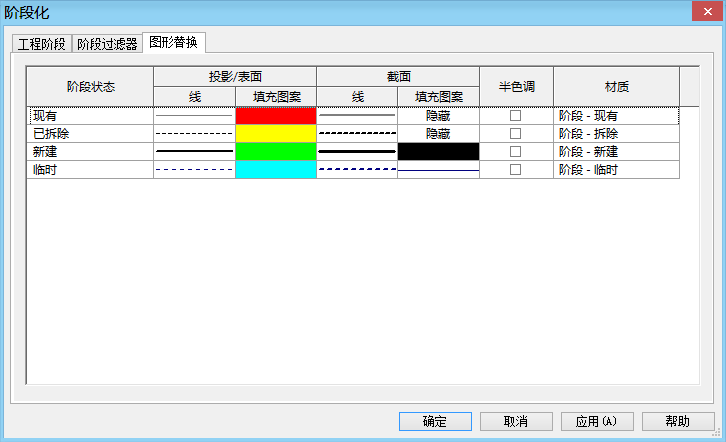Click the 取消 button

tap(516, 421)
